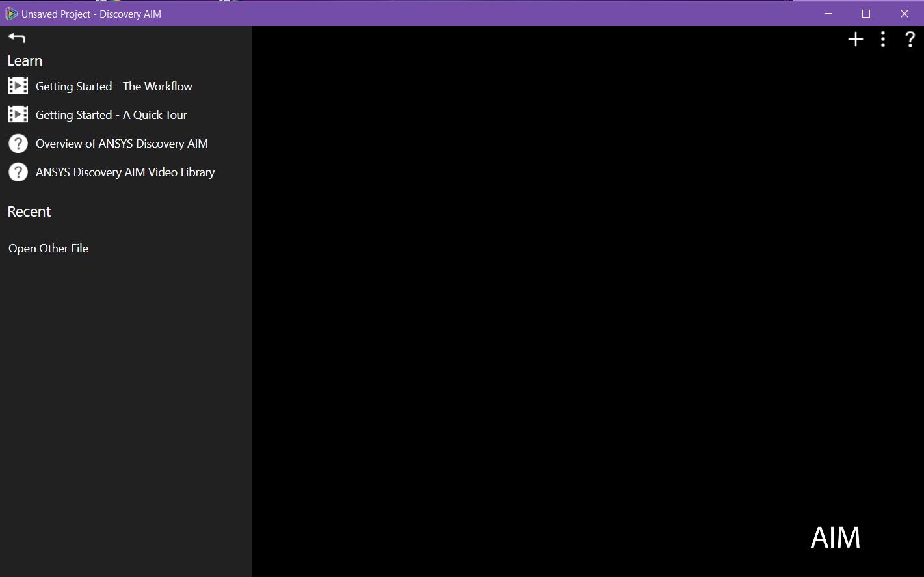Click film icon beside The Workflow
Image resolution: width=924 pixels, height=577 pixels.
click(x=18, y=86)
